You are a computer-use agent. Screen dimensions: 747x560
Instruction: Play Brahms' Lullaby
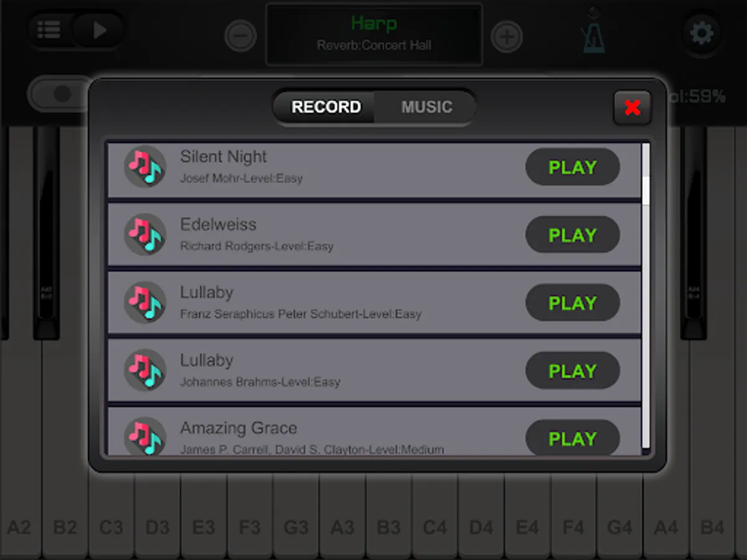coord(573,371)
